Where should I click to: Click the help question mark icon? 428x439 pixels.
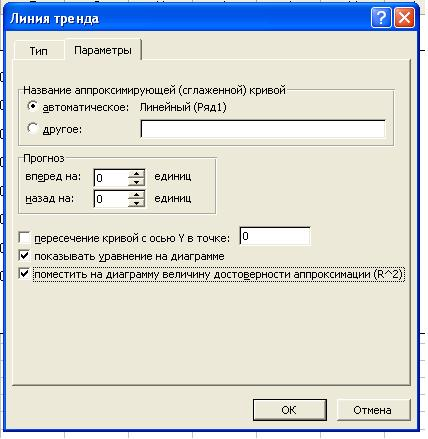point(381,18)
